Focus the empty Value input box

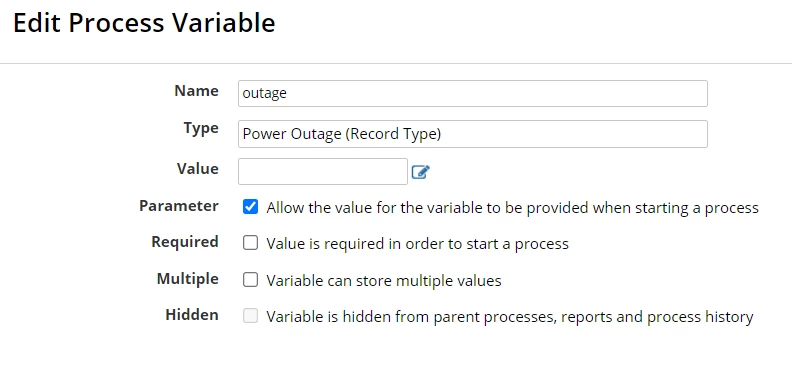[x=323, y=171]
